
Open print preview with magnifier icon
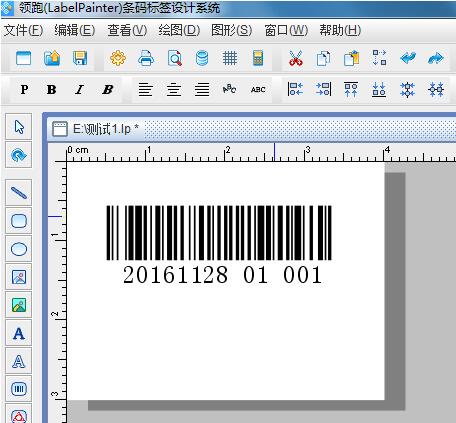tap(175, 59)
